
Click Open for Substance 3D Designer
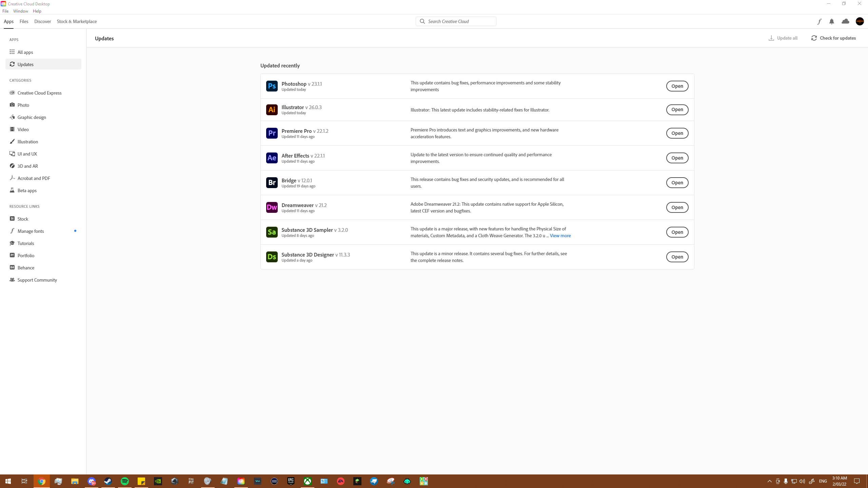click(x=677, y=257)
